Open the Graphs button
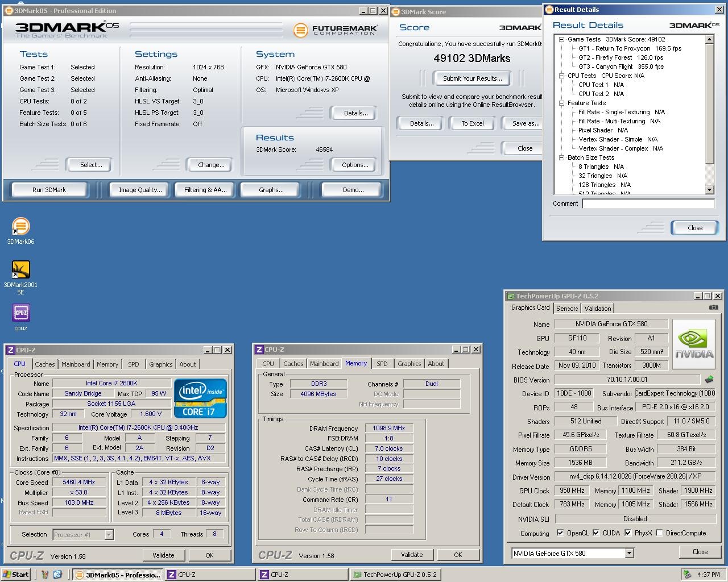 pos(271,190)
